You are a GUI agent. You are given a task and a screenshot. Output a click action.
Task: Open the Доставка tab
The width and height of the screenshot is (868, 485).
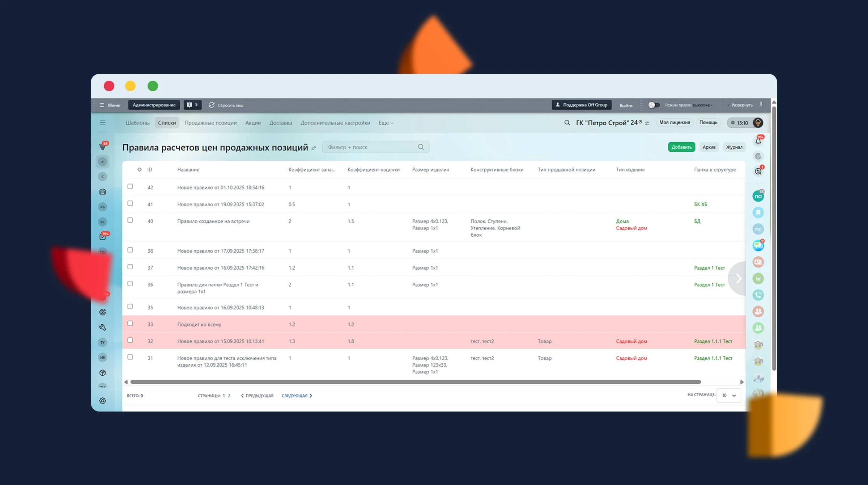coord(280,123)
